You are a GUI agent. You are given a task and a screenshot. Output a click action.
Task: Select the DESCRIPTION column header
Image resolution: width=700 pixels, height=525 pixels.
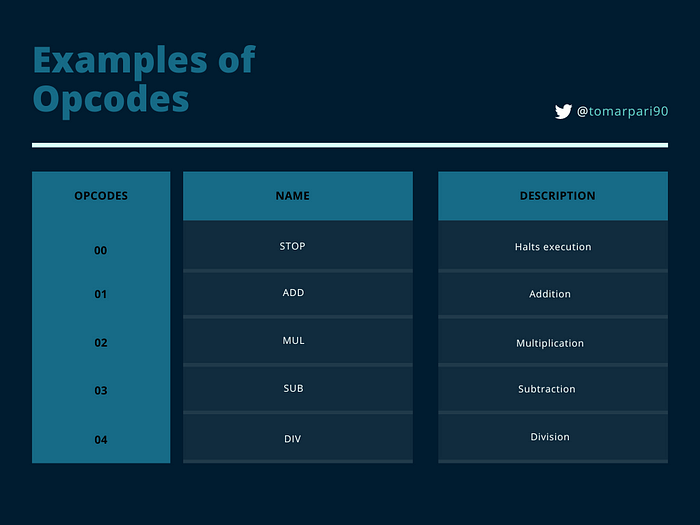pos(553,196)
